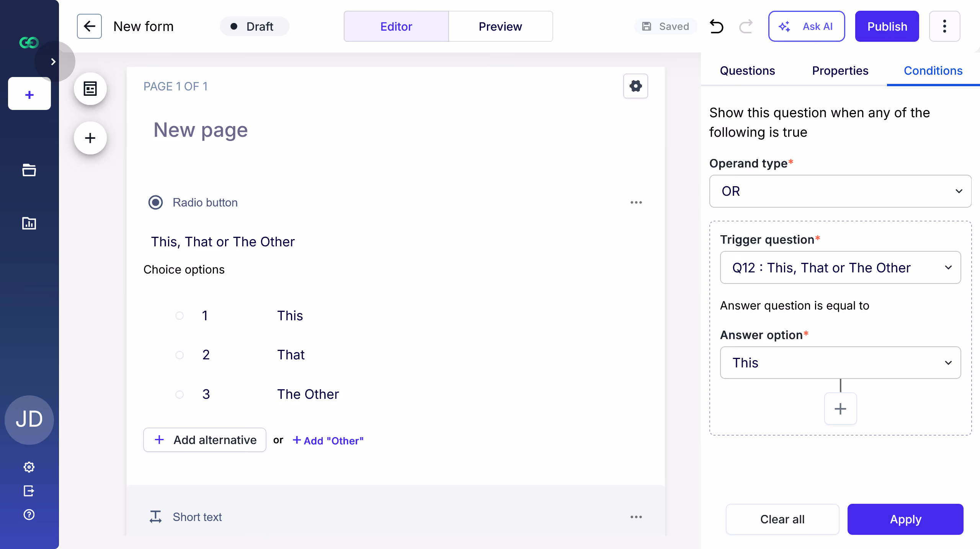The width and height of the screenshot is (980, 549).
Task: Open page settings gear
Action: 635,86
